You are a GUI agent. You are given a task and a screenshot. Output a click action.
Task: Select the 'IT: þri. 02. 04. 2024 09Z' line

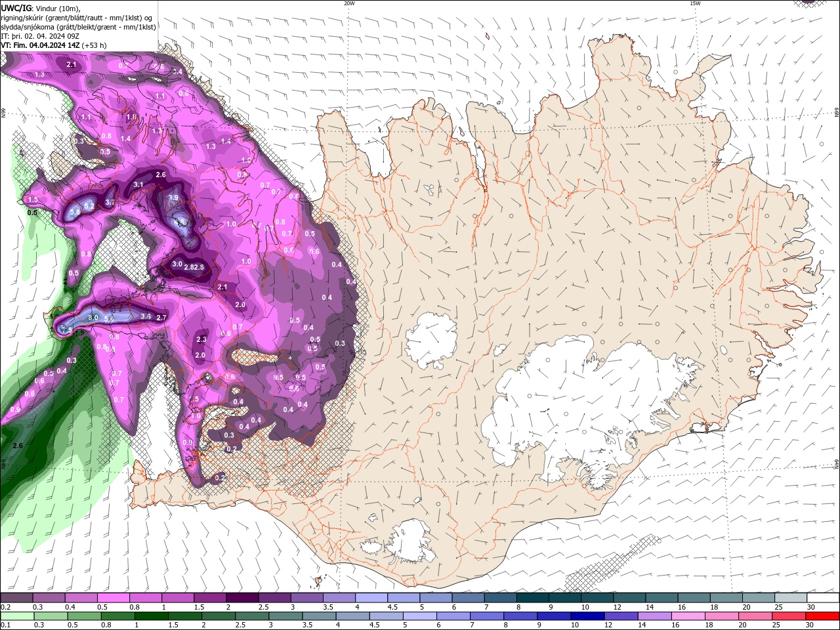pyautogui.click(x=39, y=36)
